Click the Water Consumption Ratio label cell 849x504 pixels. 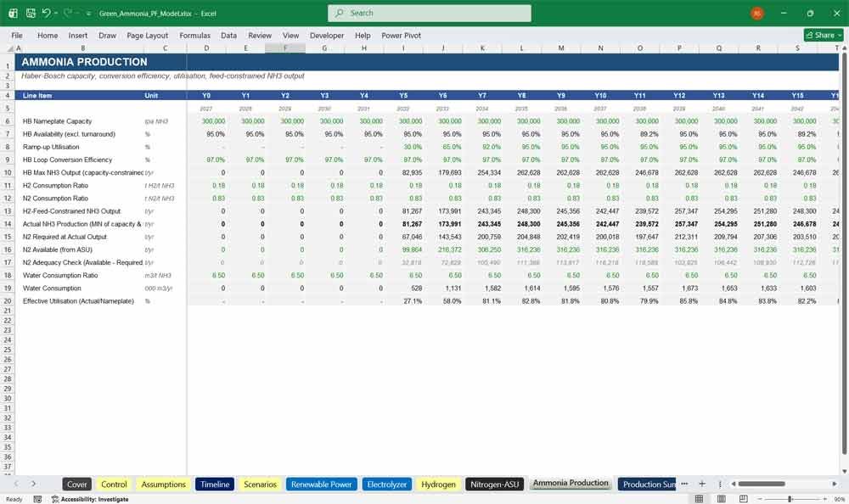[x=60, y=276]
